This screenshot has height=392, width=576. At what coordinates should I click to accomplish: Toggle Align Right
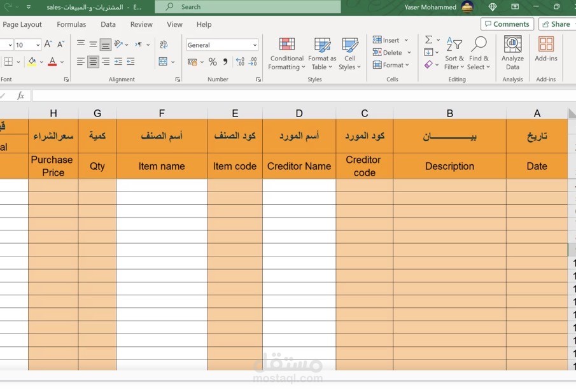click(x=106, y=61)
